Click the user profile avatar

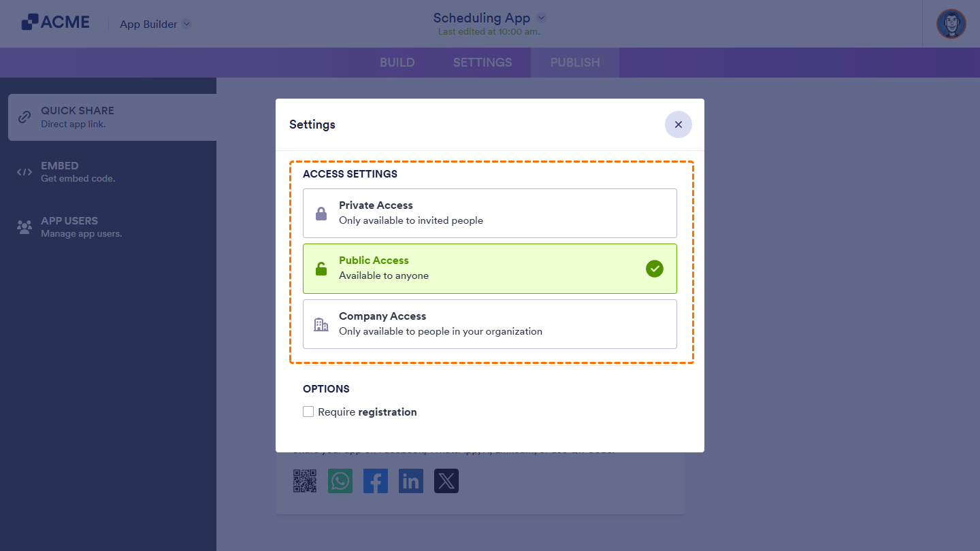click(951, 24)
